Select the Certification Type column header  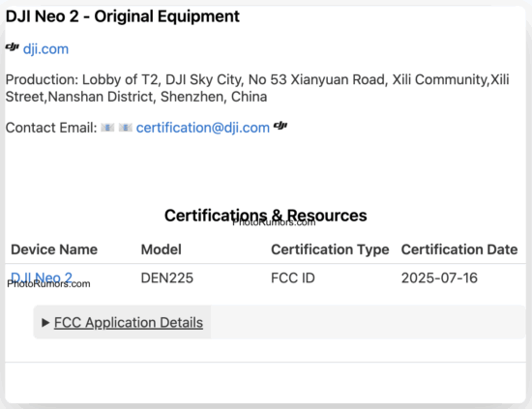(x=330, y=249)
